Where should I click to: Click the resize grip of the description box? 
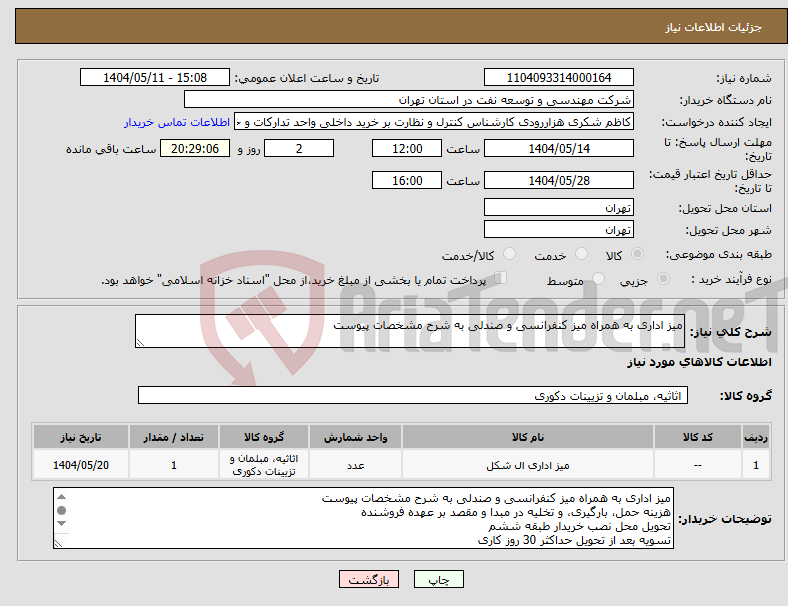coord(140,343)
